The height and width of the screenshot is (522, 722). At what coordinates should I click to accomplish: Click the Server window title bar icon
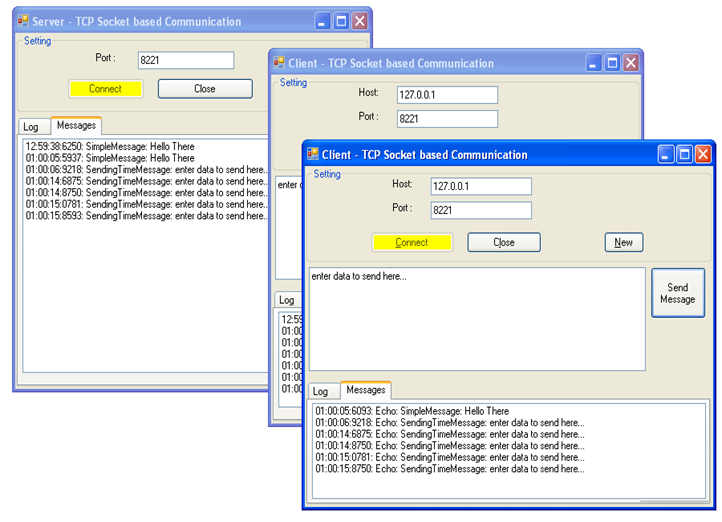click(23, 21)
